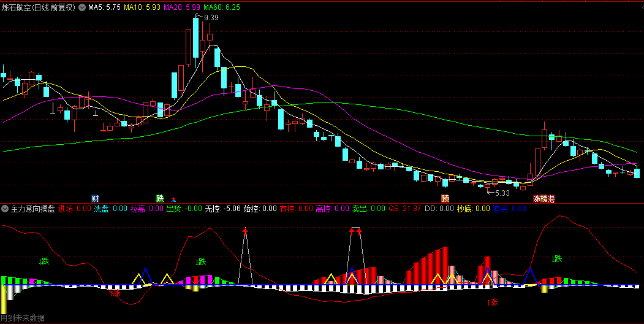This screenshot has height=324, width=644.
Task: Click the green MA60: 6.25 label
Action: [x=222, y=7]
